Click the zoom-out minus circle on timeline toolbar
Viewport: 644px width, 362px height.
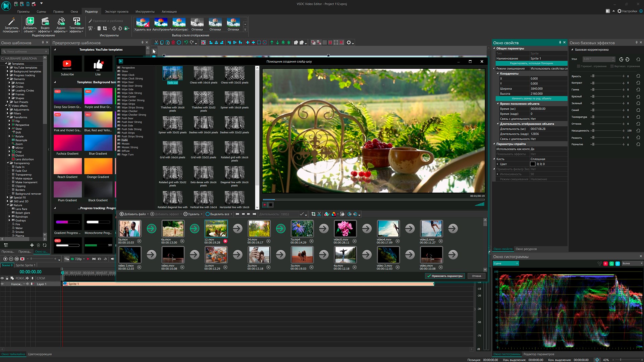(x=11, y=259)
